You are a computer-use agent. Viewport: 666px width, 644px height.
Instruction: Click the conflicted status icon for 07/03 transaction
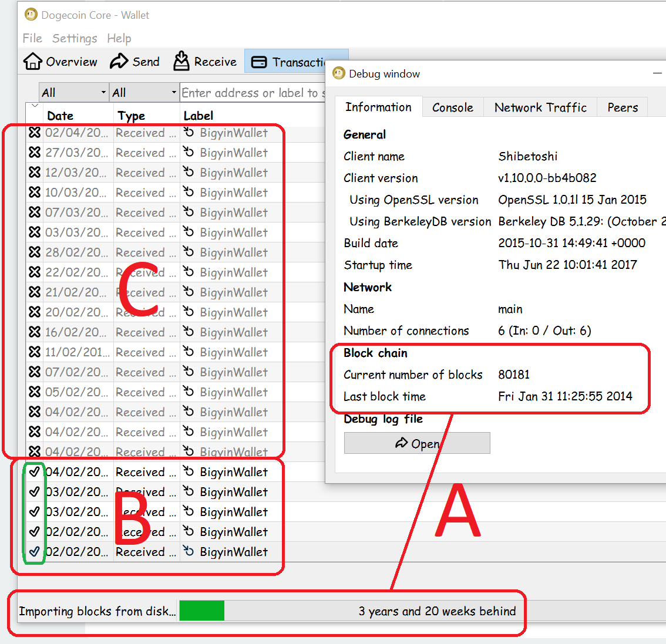(35, 213)
